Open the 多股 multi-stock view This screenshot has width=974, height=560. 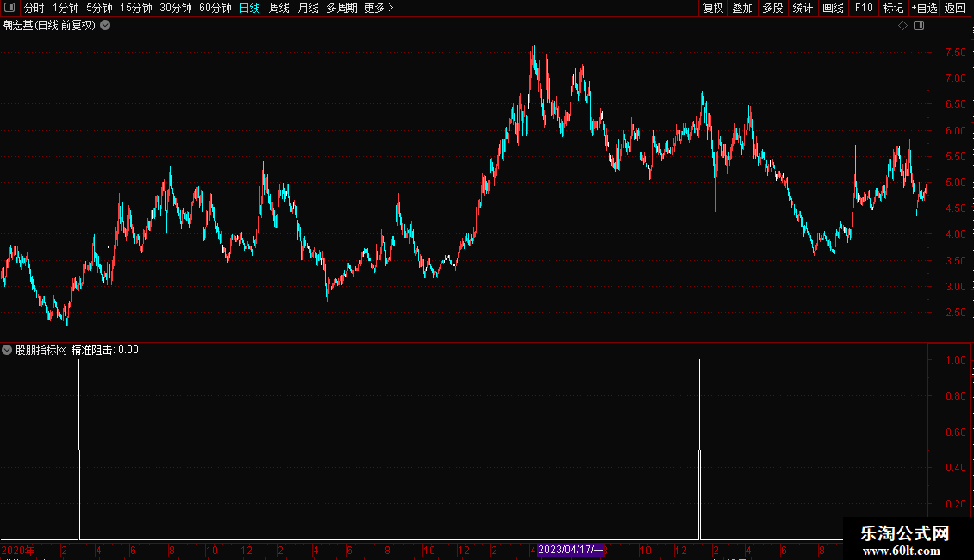coord(773,8)
